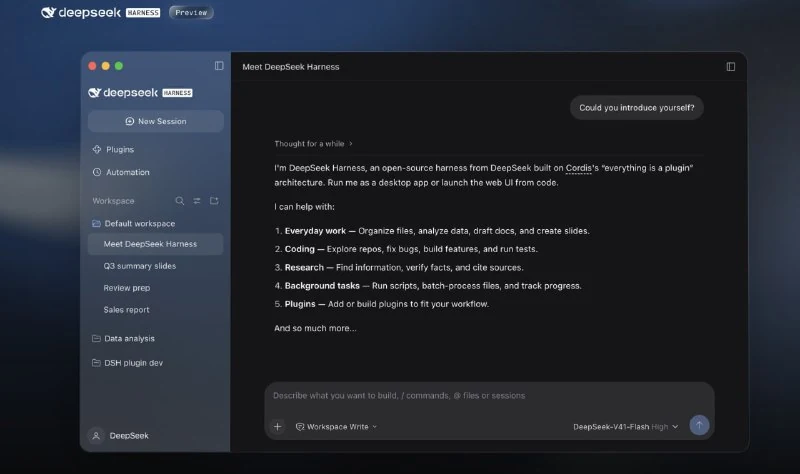Click the DeepSeek Harness logo in the sidebar
This screenshot has height=474, width=800.
click(x=140, y=93)
